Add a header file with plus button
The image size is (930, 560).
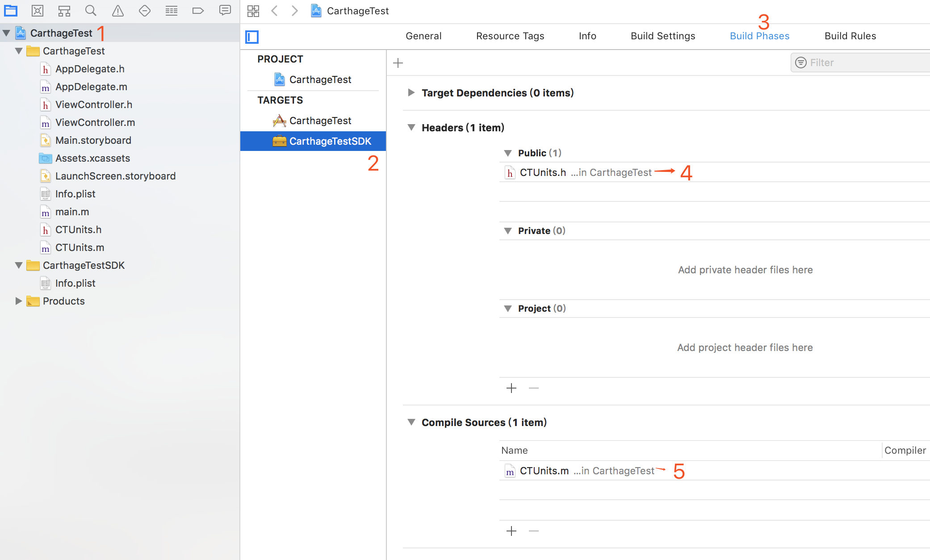[511, 388]
